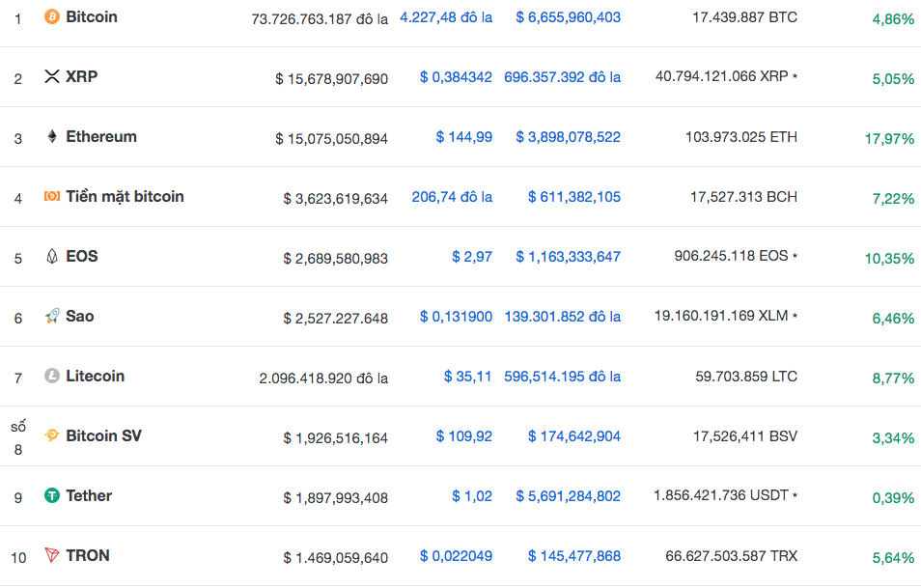Image resolution: width=921 pixels, height=588 pixels.
Task: Select Bitcoin's 4,86% change value
Action: [893, 19]
